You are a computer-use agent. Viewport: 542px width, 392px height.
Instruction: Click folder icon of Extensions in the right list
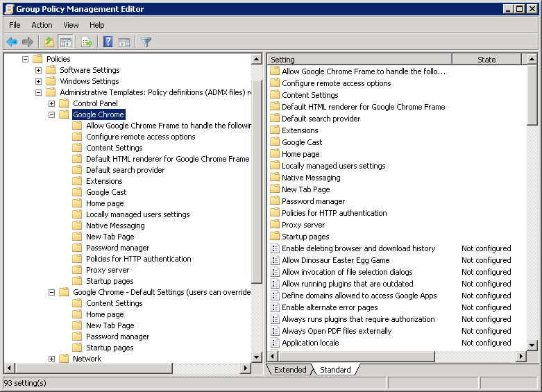point(275,130)
